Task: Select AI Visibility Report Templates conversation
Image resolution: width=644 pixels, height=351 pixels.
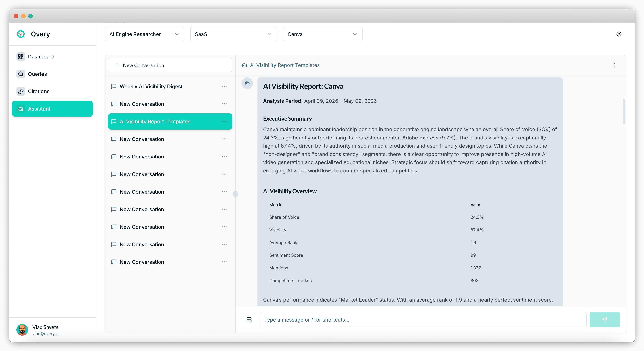Action: pos(170,121)
